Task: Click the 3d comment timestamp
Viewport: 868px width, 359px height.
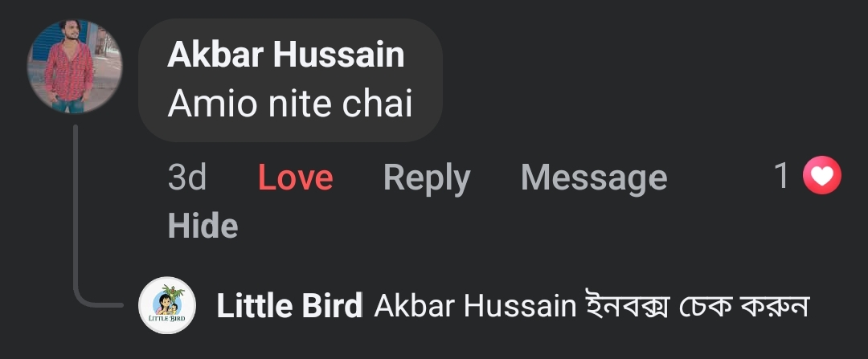Action: point(187,177)
